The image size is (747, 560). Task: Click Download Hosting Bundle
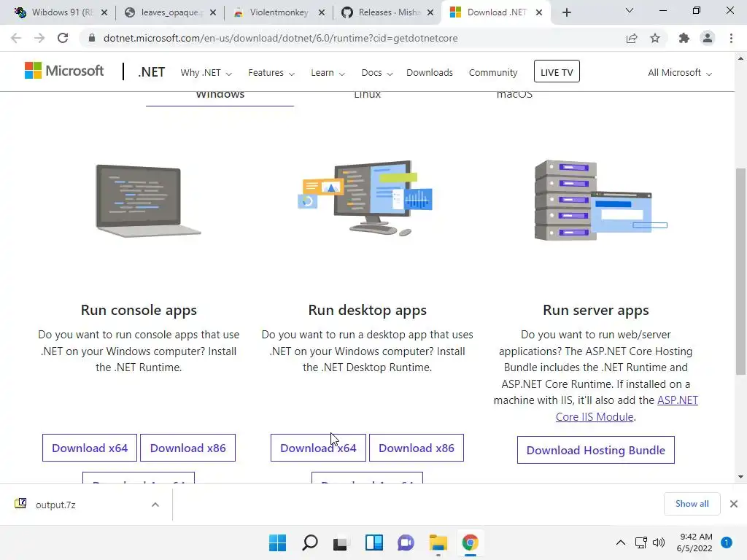click(x=595, y=450)
